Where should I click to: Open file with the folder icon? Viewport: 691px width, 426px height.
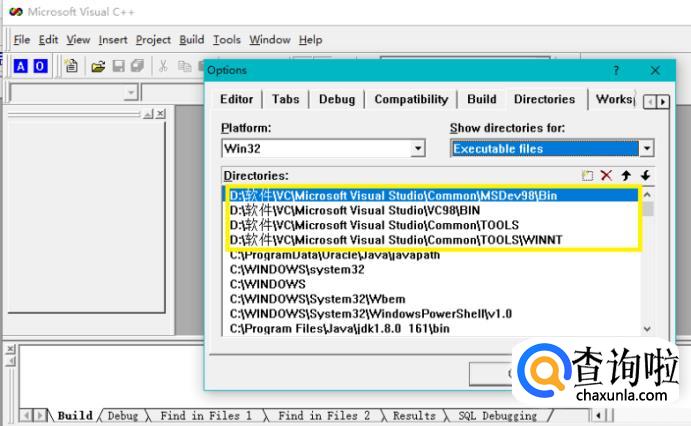pos(98,67)
